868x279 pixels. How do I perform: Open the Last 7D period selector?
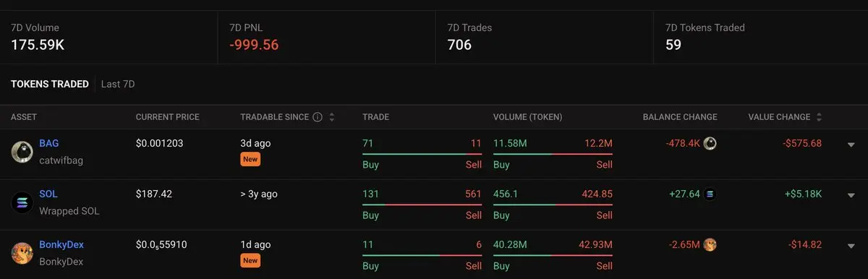coord(118,85)
